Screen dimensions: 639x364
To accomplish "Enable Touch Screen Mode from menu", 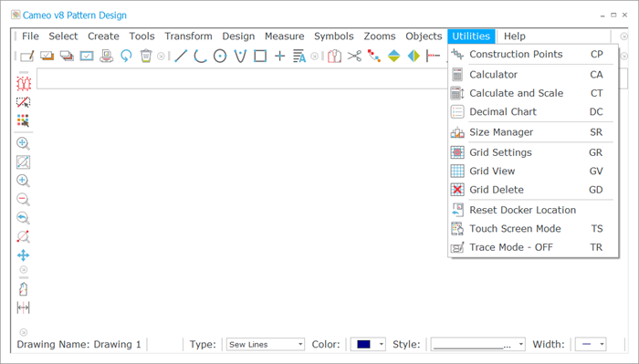I will coord(533,229).
